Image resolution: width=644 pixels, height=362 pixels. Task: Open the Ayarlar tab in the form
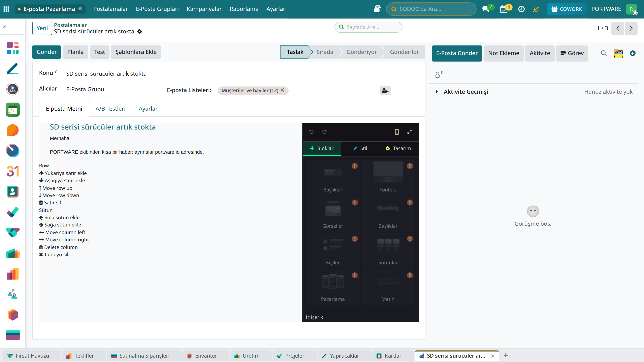(148, 109)
